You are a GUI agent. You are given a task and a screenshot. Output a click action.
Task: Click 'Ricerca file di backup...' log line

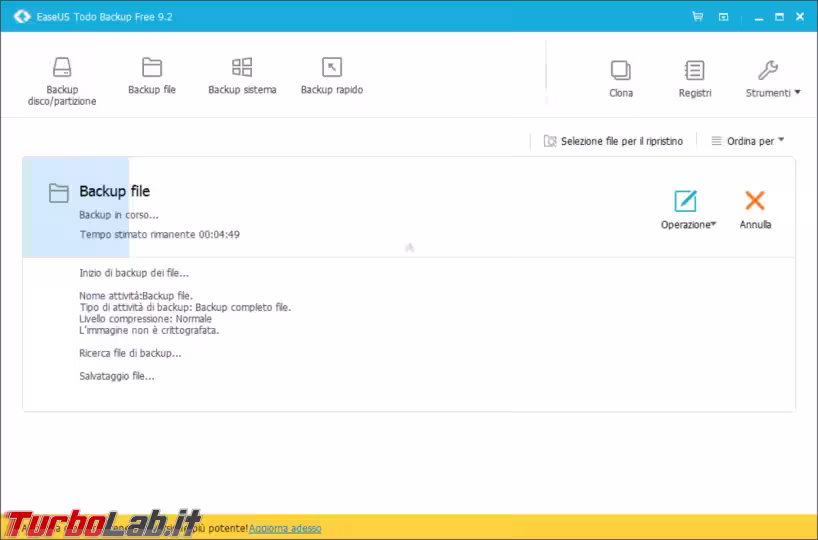tap(130, 353)
